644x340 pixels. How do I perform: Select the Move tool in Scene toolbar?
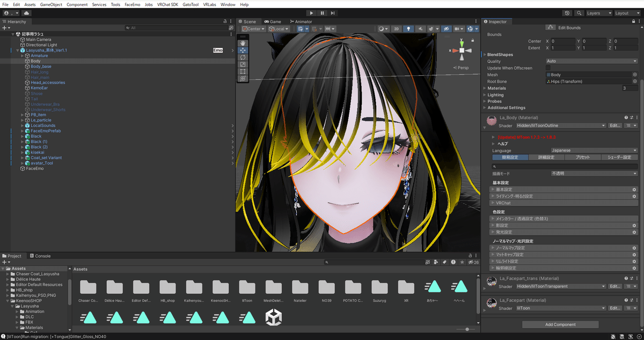(243, 50)
